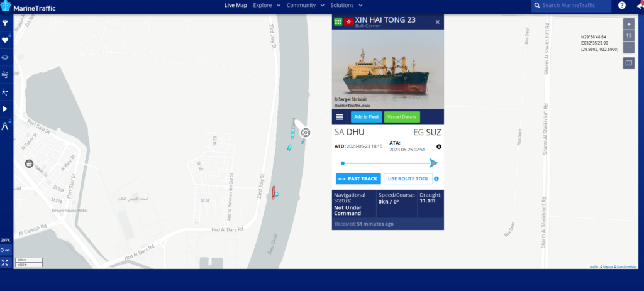Image resolution: width=644 pixels, height=291 pixels.
Task: Open the map style selector icon
Action: click(629, 63)
